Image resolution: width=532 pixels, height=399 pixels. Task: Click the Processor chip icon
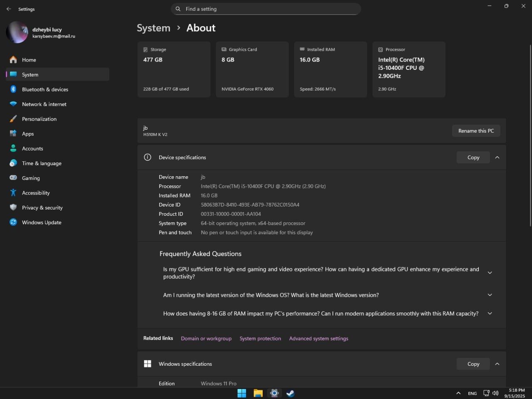[380, 49]
